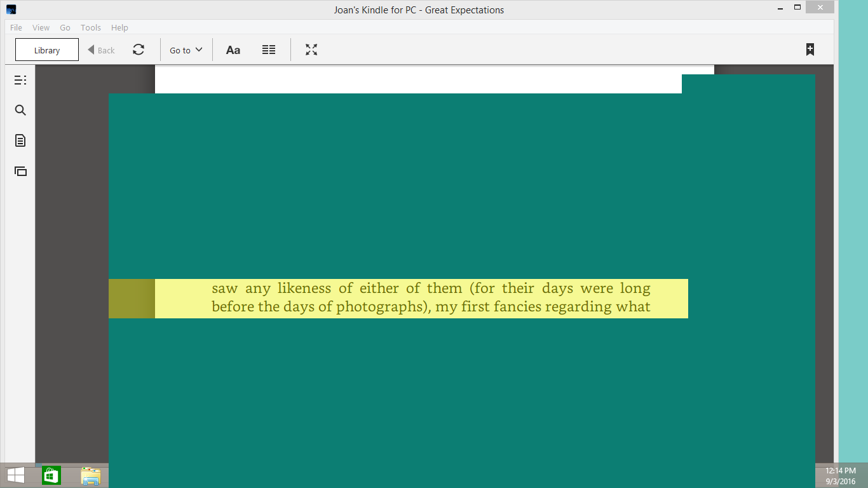Click the Back navigation button
Viewport: 868px width, 488px height.
100,50
